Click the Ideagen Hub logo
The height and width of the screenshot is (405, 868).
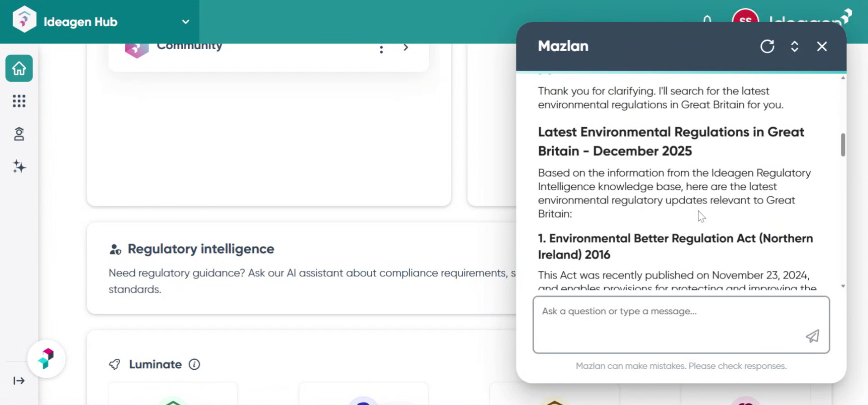[24, 20]
